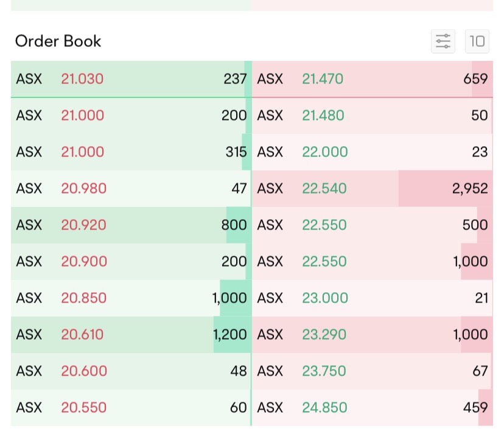Click the Order Book heading
504x448 pixels.
click(58, 41)
